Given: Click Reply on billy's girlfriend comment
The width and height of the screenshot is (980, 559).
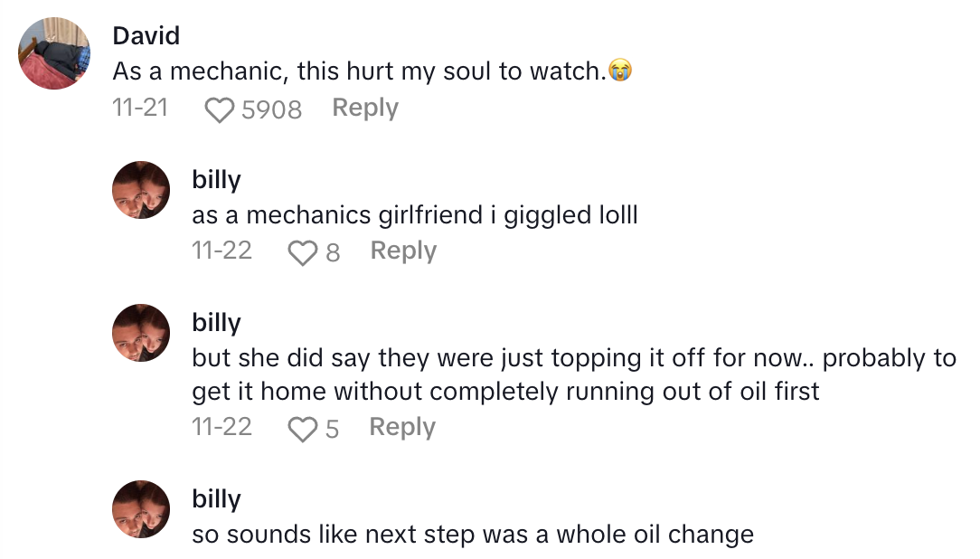Looking at the screenshot, I should pyautogui.click(x=403, y=251).
